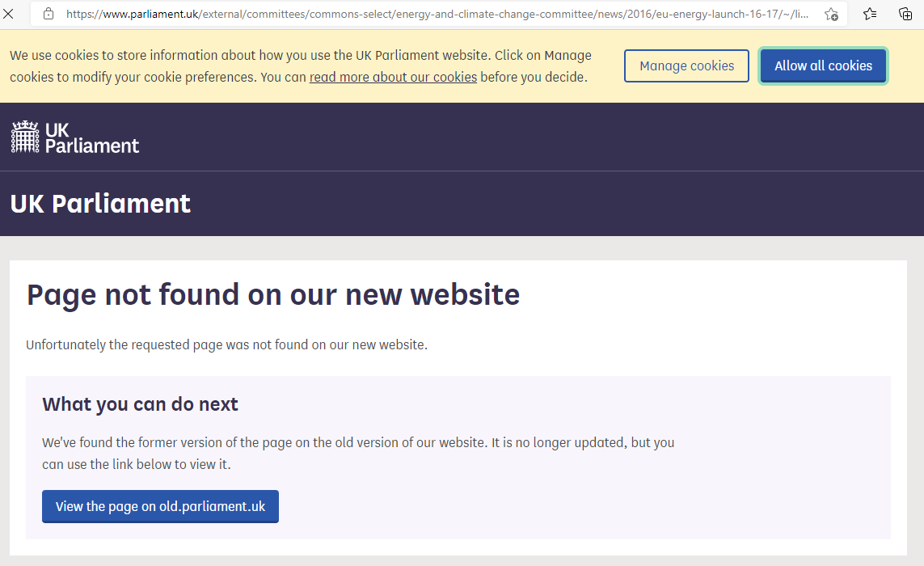Open the Collections icon in browser toolbar
This screenshot has width=924, height=566.
tap(905, 15)
